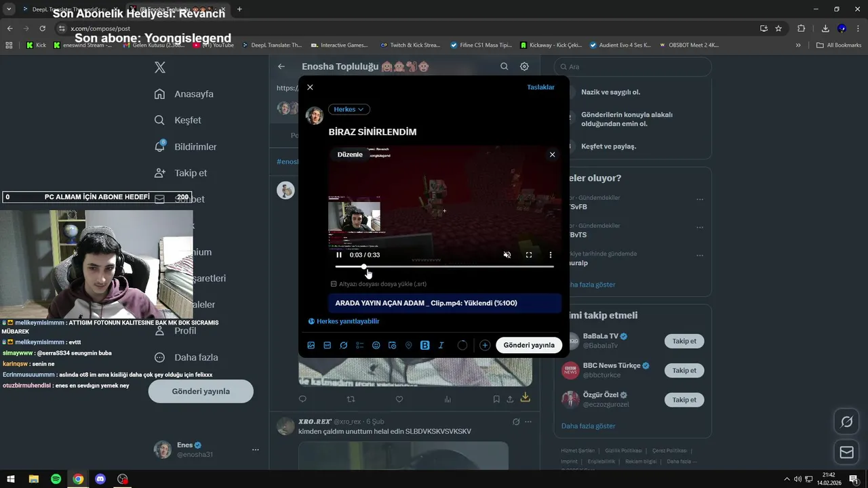
Task: Open options for third trending topic
Action: (x=700, y=256)
